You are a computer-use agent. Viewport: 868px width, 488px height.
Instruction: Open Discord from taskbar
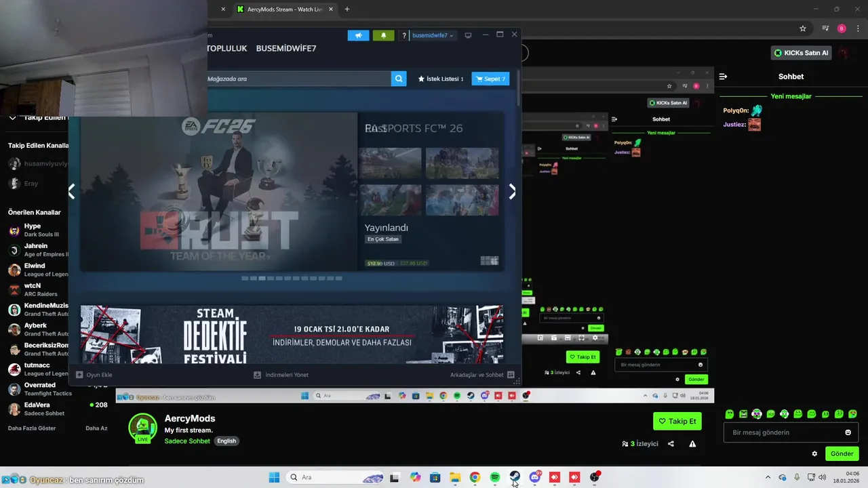coord(534,477)
